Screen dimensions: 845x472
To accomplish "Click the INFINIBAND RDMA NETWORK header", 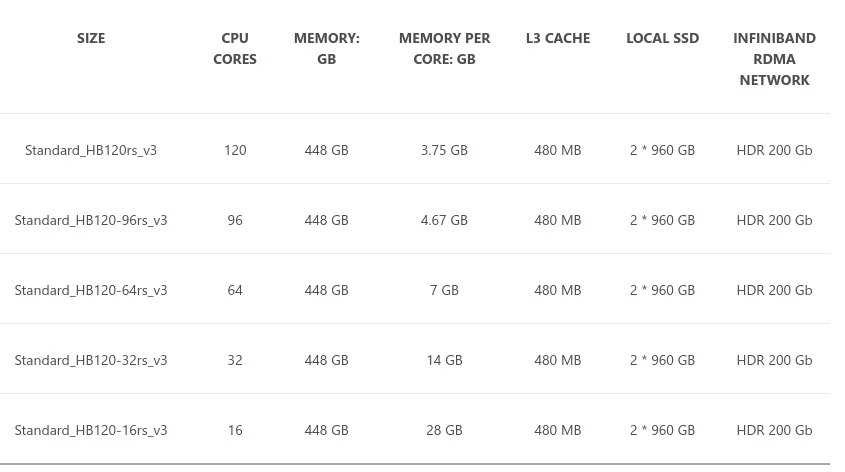I will tap(774, 59).
